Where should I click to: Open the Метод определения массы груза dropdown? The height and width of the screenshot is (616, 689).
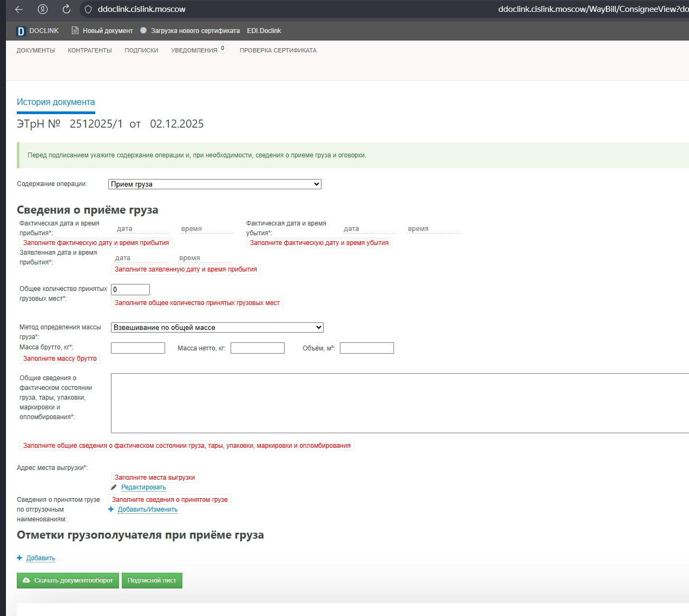point(217,327)
